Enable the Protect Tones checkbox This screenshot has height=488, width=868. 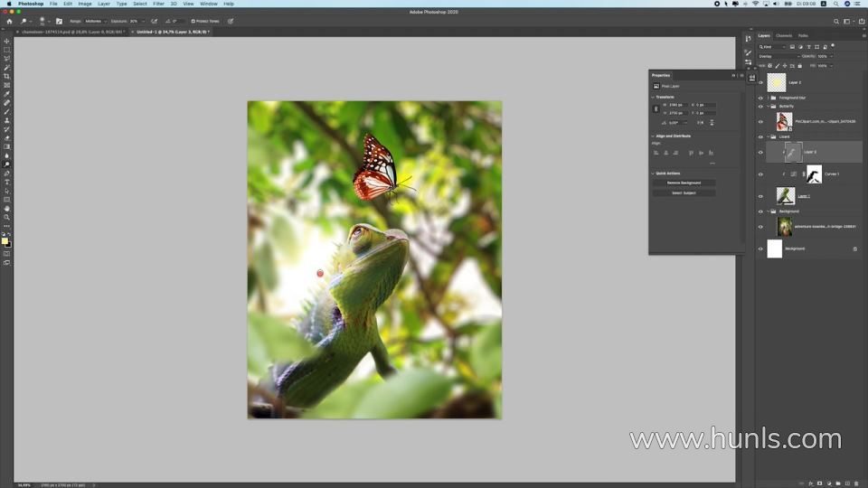click(193, 21)
